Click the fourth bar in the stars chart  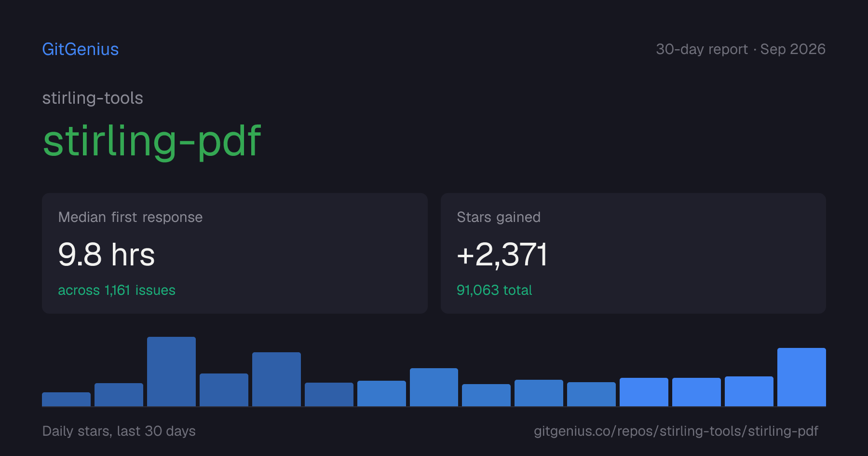(x=224, y=390)
